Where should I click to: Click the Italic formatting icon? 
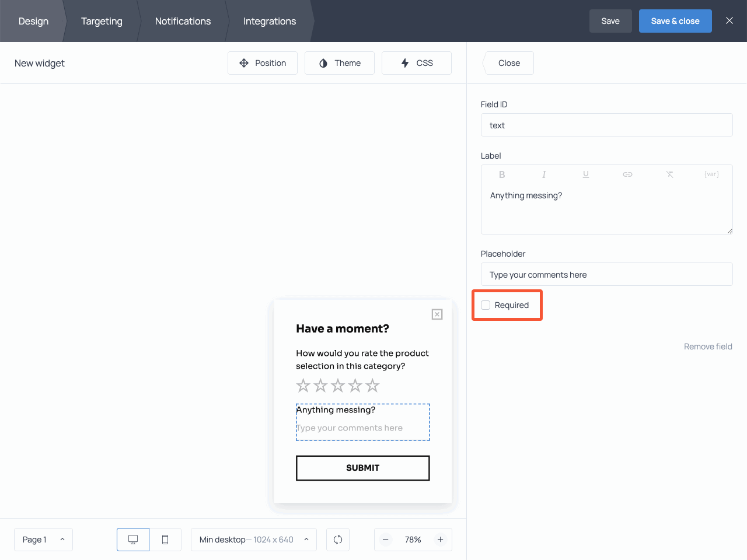click(544, 174)
